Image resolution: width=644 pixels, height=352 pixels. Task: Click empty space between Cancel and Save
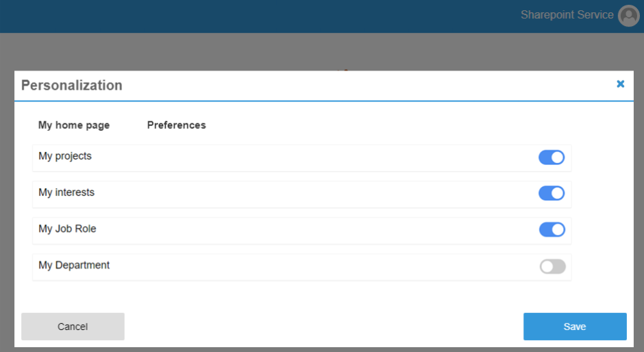322,327
